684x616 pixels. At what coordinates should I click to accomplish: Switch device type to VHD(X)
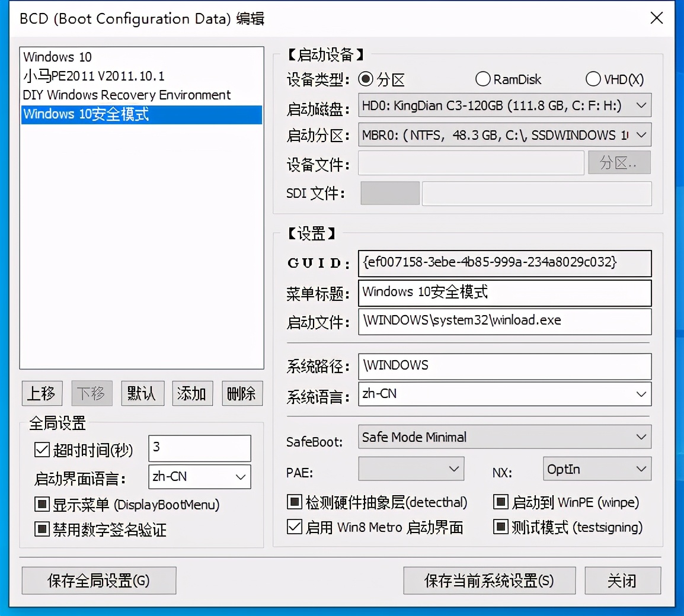coord(593,79)
